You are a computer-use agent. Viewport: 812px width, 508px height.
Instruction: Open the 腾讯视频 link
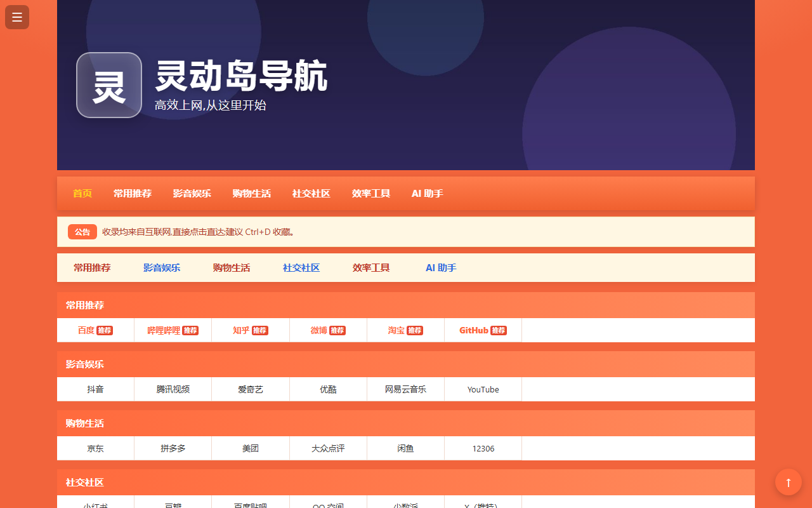(x=173, y=389)
